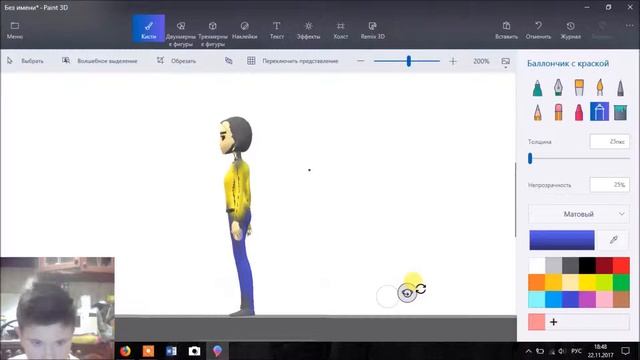Toggle Переключить представление view
Screen dimensions: 640x360
[293, 61]
